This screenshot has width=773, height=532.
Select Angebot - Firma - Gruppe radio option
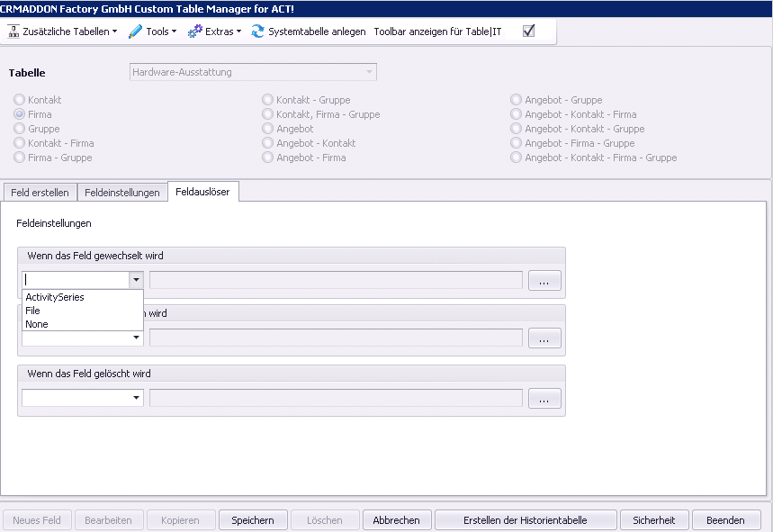[517, 143]
